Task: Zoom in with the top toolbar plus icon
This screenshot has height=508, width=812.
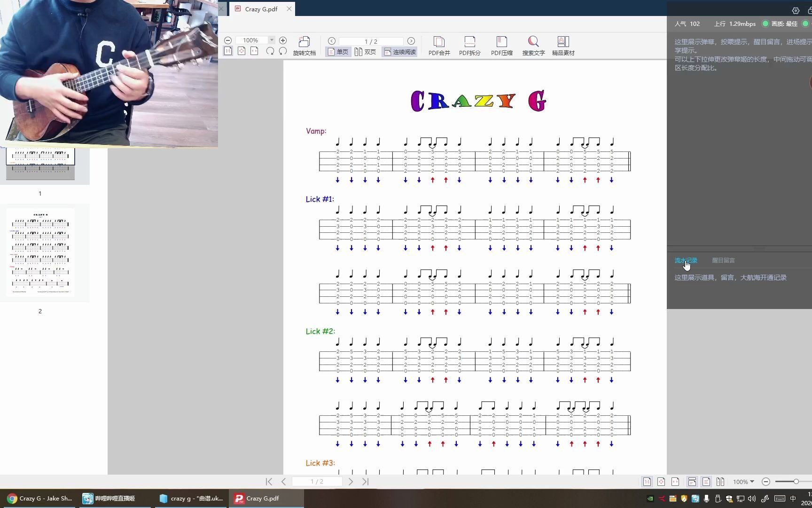Action: pyautogui.click(x=283, y=40)
